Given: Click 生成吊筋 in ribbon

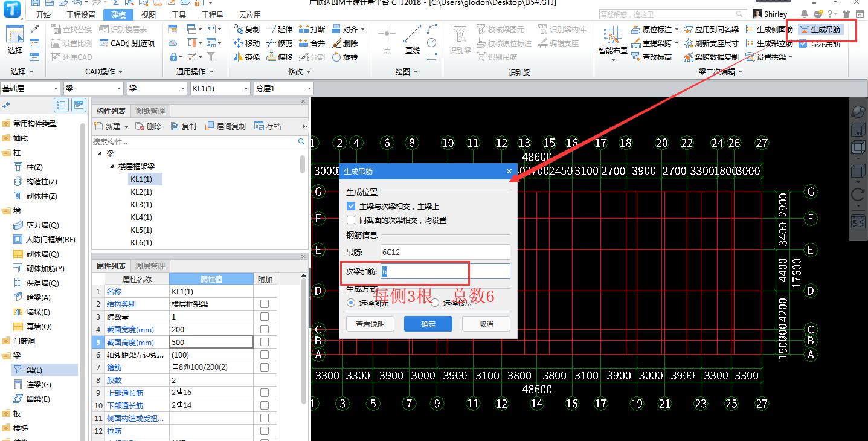Looking at the screenshot, I should pyautogui.click(x=819, y=29).
